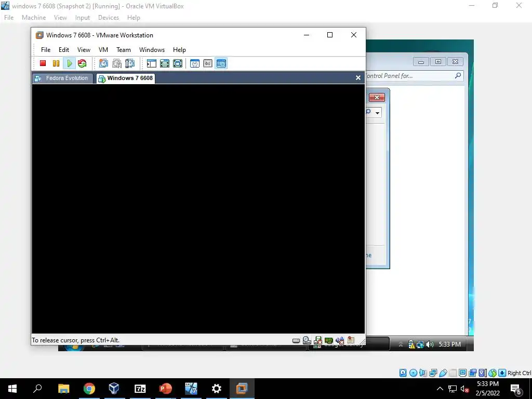Open the VirtualBox View menu

coord(60,18)
